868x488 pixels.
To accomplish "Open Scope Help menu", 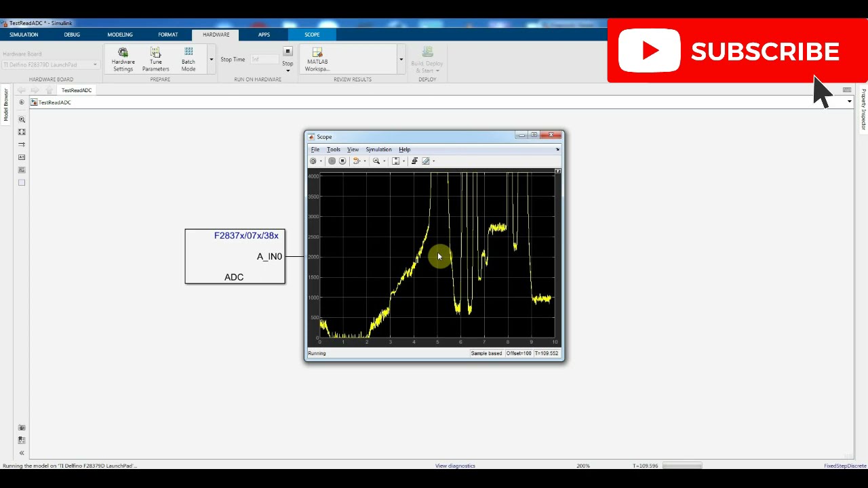I will tap(405, 149).
